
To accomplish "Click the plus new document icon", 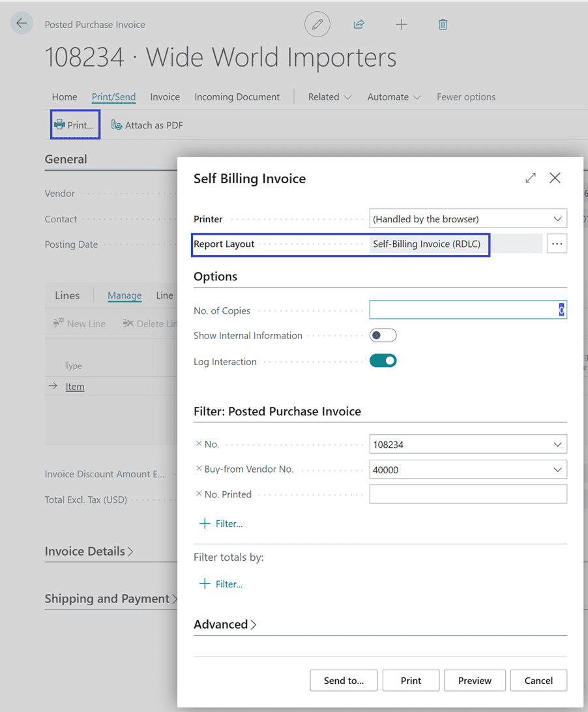I will 401,25.
